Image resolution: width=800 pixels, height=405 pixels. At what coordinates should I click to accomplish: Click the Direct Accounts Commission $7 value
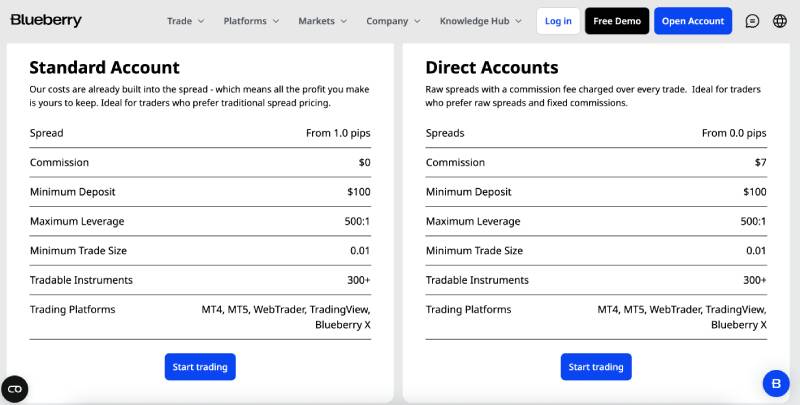(x=760, y=162)
